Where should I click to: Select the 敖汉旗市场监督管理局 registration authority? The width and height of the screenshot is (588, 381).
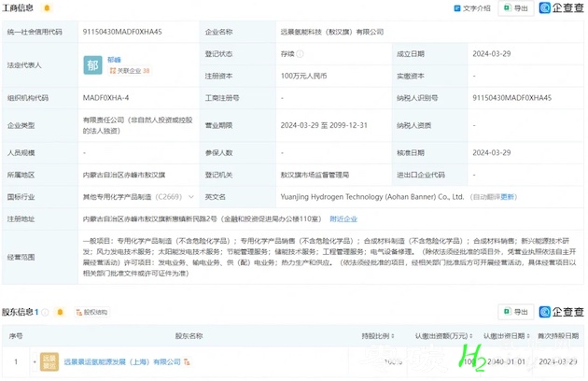pos(315,175)
